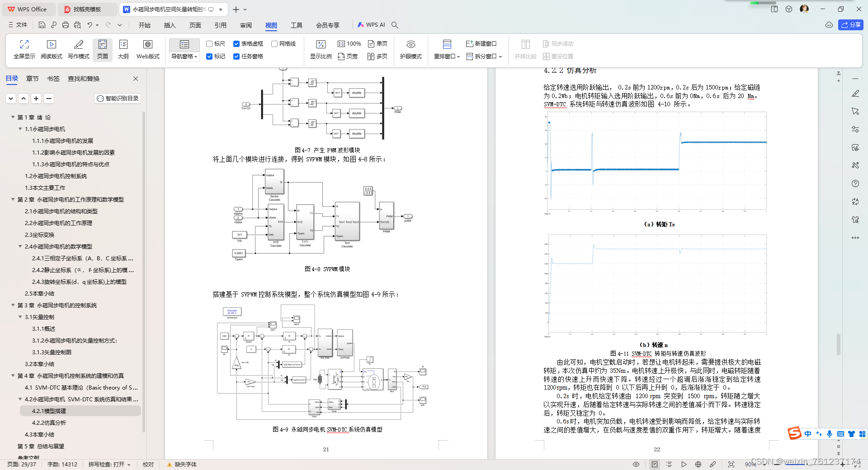Go to 4.2.2仿真分析 in outline
The image size is (868, 470).
click(49, 423)
